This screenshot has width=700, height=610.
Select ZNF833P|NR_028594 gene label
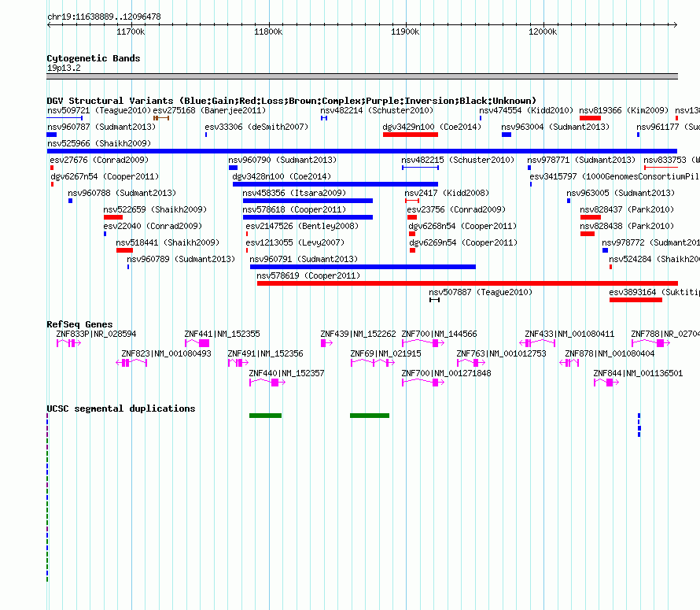[x=96, y=334]
